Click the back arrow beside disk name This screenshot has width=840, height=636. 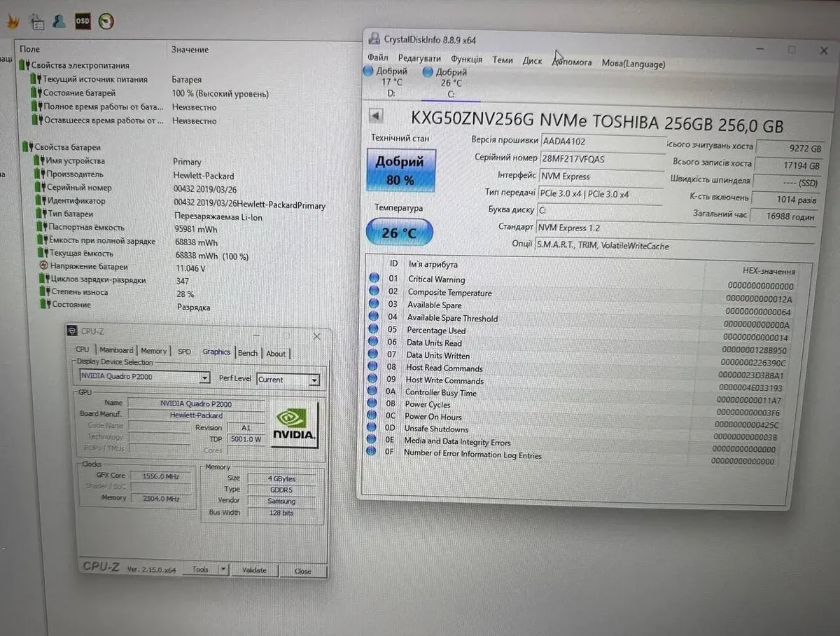pyautogui.click(x=376, y=116)
